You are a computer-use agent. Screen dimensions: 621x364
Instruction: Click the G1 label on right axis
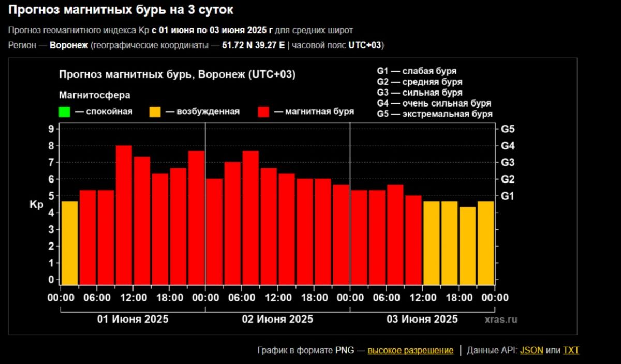click(x=508, y=196)
